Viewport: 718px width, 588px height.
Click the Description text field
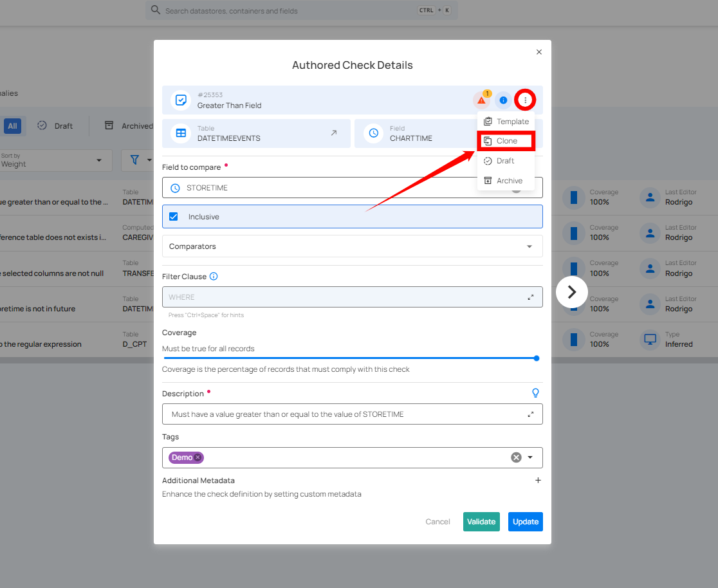(352, 414)
